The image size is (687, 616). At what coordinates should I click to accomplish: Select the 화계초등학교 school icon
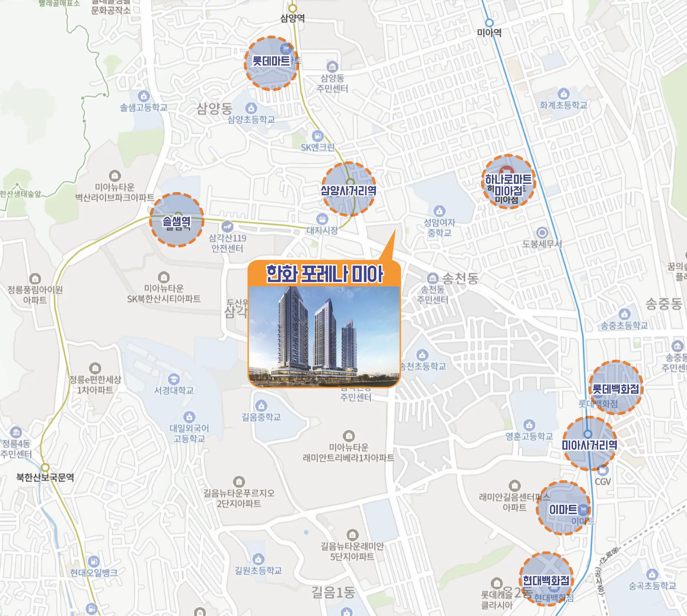click(563, 94)
